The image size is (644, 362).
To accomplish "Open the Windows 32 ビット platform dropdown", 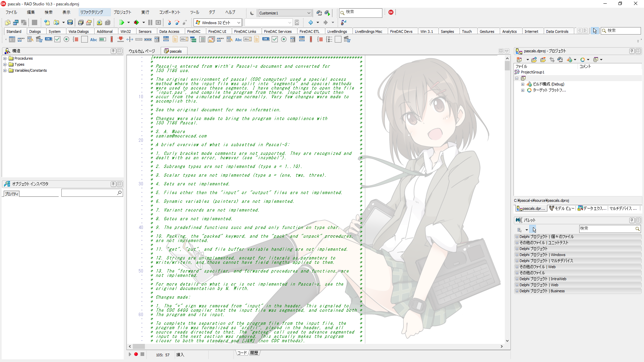I will pyautogui.click(x=238, y=22).
